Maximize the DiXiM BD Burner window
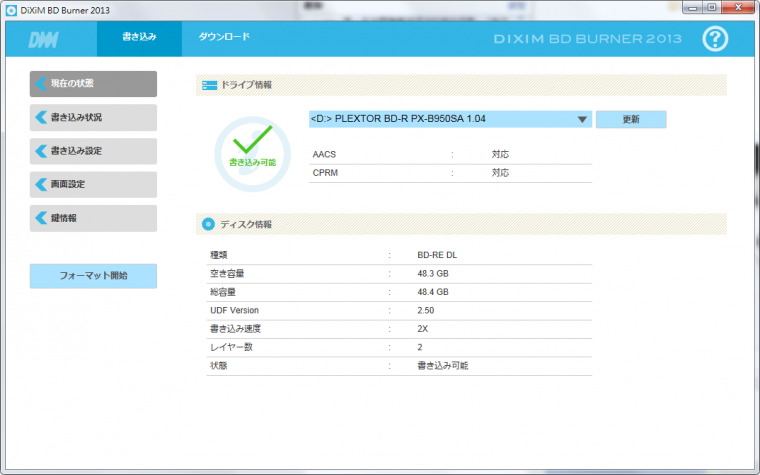This screenshot has height=475, width=760. 711,7
